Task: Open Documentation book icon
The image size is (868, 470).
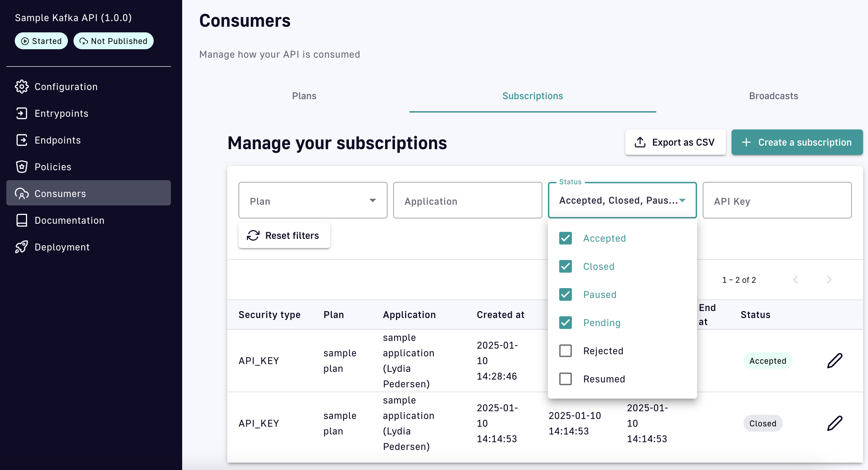Action: [x=21, y=220]
